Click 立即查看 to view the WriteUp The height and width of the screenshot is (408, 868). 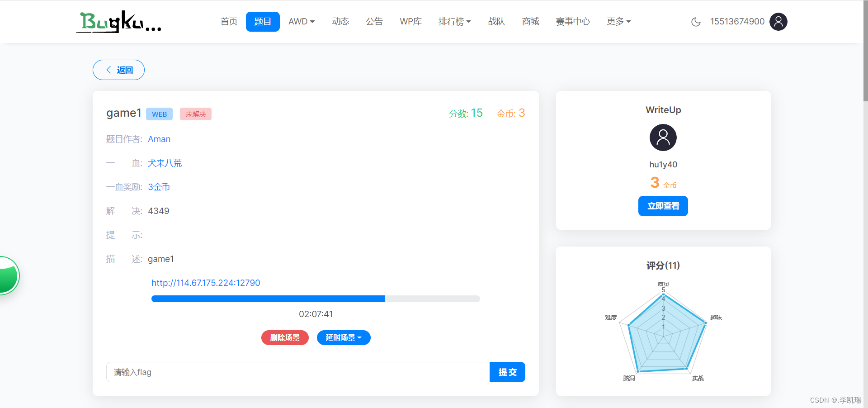click(663, 206)
